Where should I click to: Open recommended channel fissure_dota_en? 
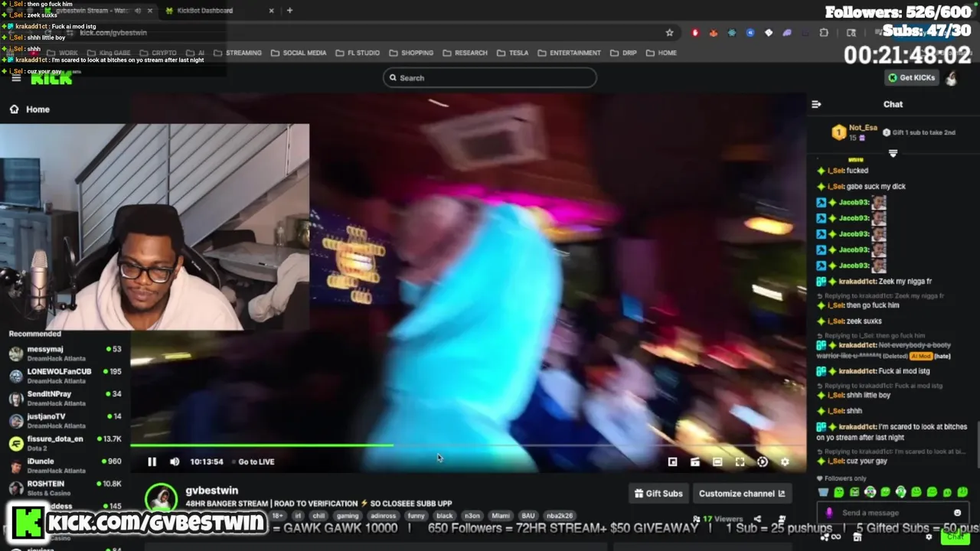coord(65,443)
